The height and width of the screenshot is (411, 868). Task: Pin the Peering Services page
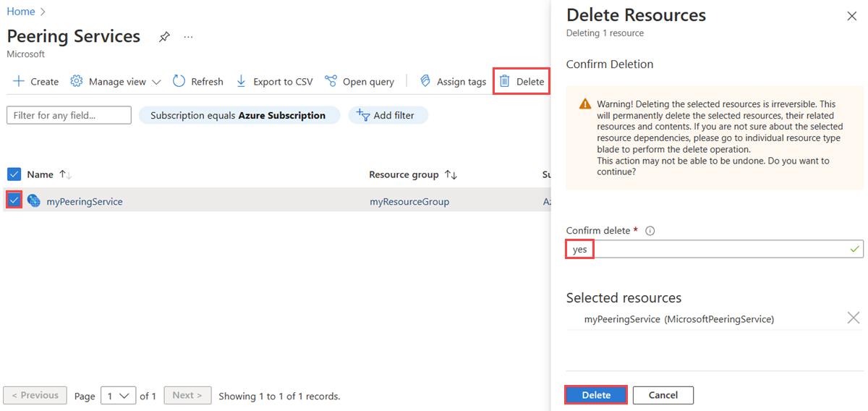[164, 37]
